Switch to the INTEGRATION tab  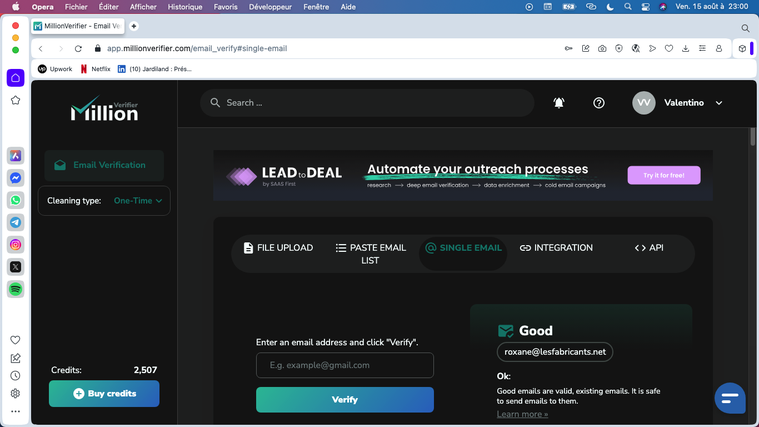pos(556,248)
